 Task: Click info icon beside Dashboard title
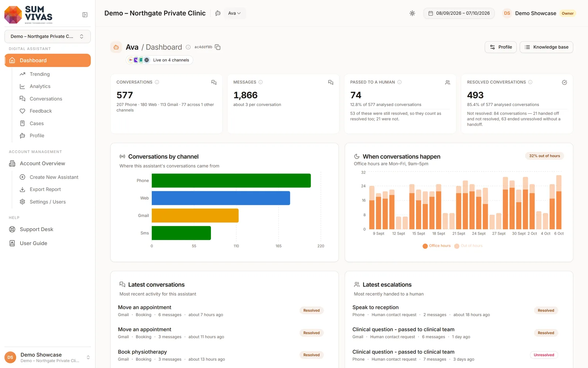[188, 47]
